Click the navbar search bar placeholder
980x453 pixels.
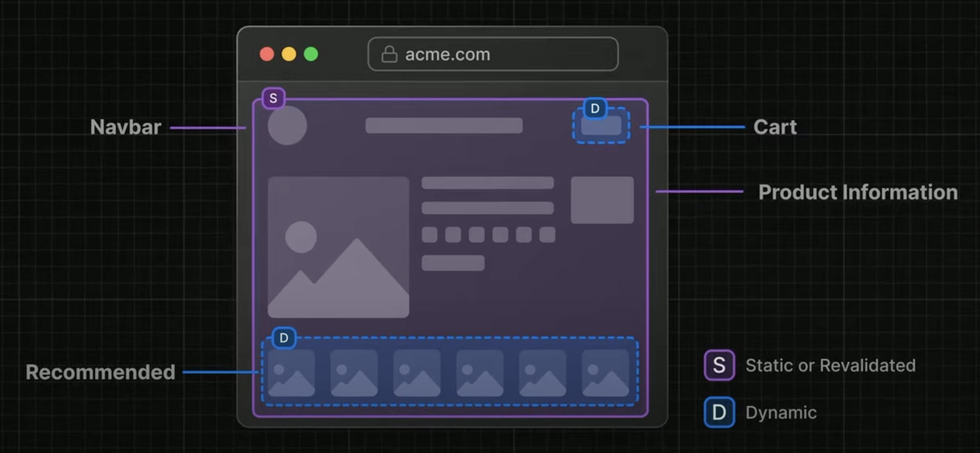pos(444,126)
